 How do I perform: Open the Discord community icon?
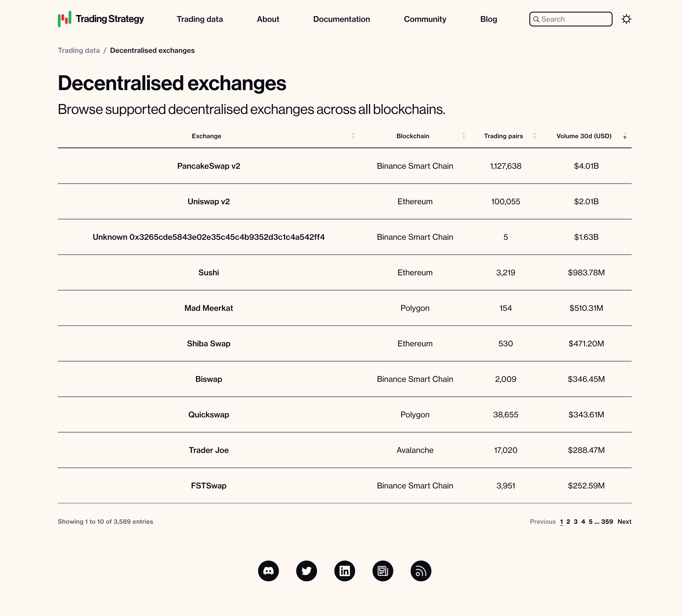click(x=268, y=571)
